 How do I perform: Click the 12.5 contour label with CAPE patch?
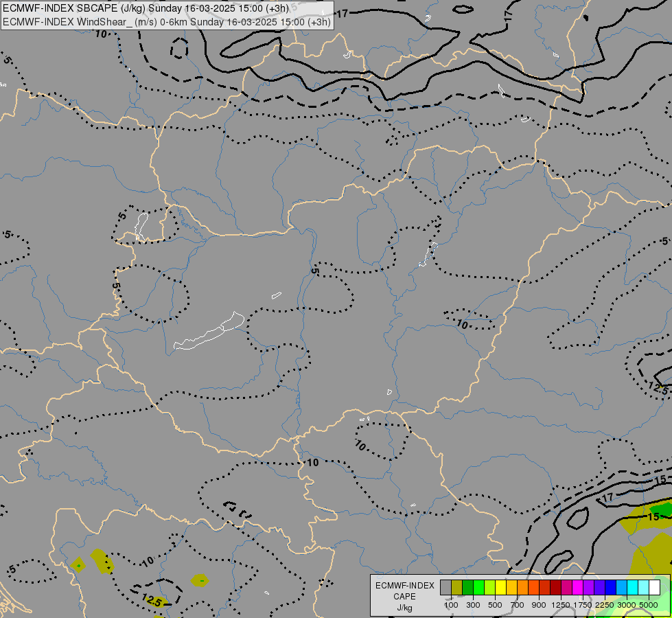pyautogui.click(x=151, y=600)
